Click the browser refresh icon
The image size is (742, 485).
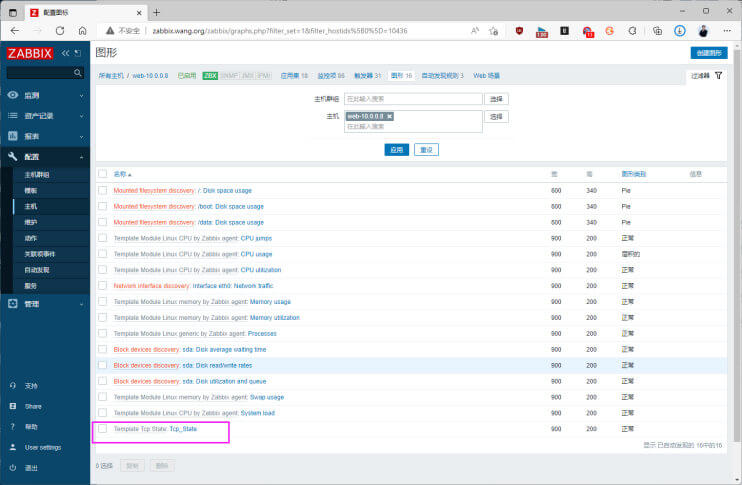[60, 31]
